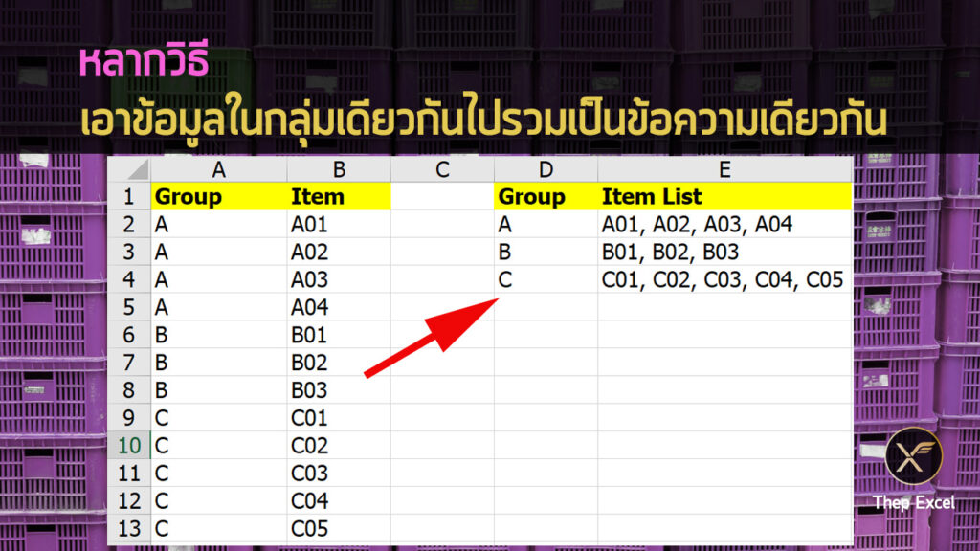Image resolution: width=980 pixels, height=551 pixels.
Task: Click the Item header in column B
Action: (339, 198)
